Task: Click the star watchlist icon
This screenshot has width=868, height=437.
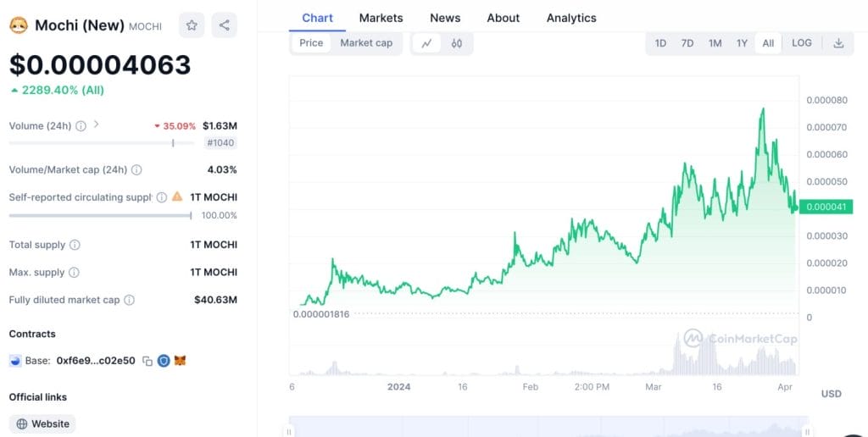Action: (x=192, y=25)
